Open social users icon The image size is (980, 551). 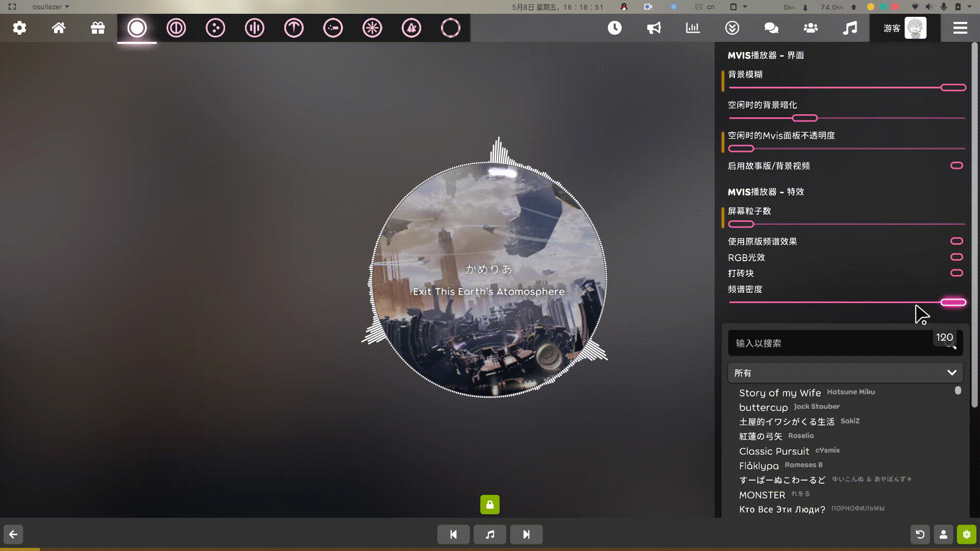point(811,28)
